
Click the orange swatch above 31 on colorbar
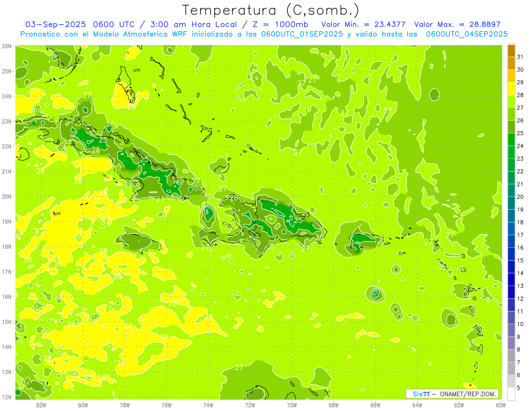point(511,51)
